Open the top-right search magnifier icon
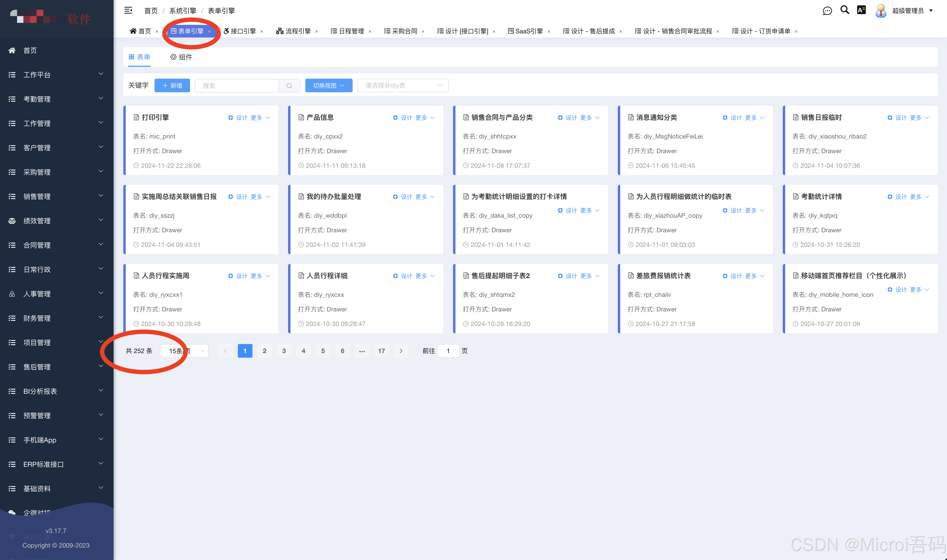Image resolution: width=947 pixels, height=560 pixels. (x=845, y=10)
